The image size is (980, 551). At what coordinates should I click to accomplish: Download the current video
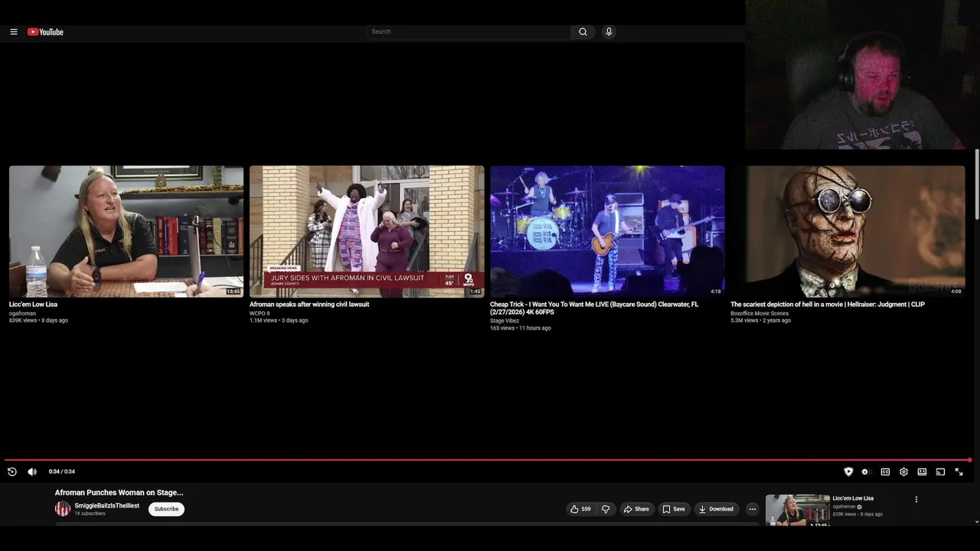(716, 509)
